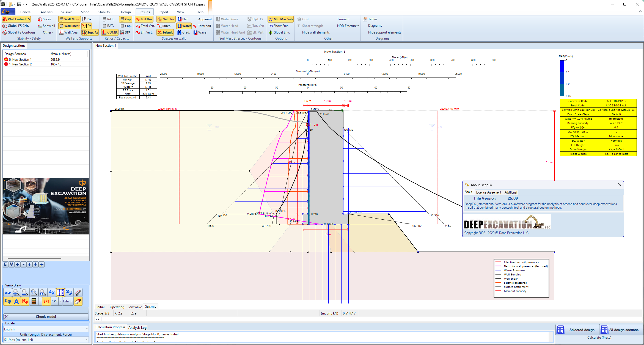Image resolution: width=644 pixels, height=345 pixels.
Task: Click the Check model button
Action: click(46, 317)
